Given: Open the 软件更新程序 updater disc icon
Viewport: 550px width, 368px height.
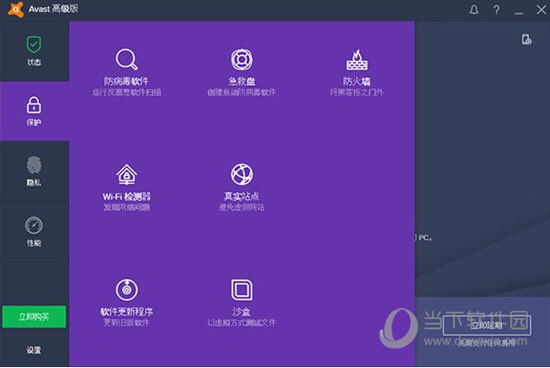Looking at the screenshot, I should [127, 289].
